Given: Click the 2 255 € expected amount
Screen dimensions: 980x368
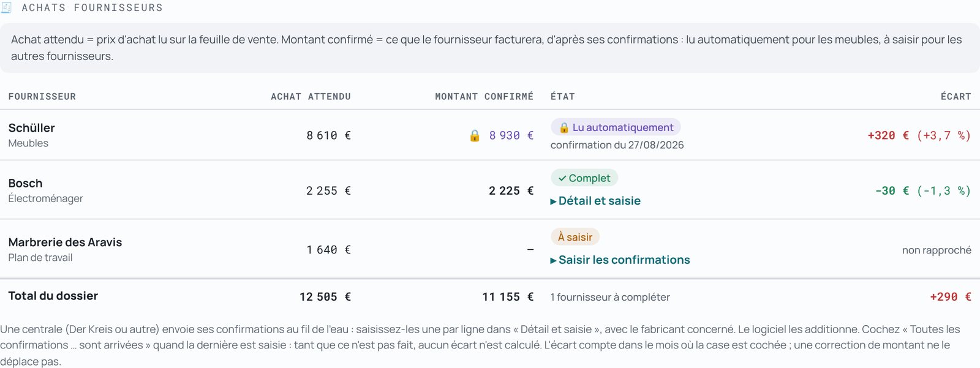Looking at the screenshot, I should (x=328, y=190).
